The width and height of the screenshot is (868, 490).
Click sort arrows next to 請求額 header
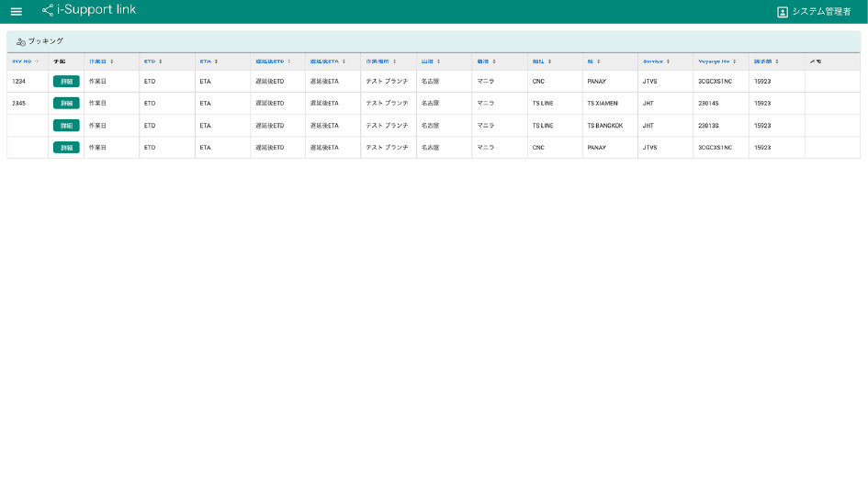777,61
